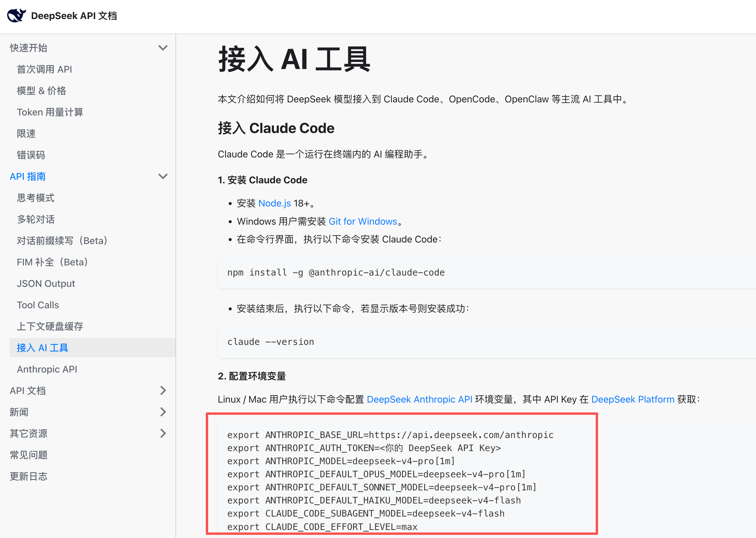The image size is (756, 538).
Task: Open the 更新日志 page
Action: [29, 476]
